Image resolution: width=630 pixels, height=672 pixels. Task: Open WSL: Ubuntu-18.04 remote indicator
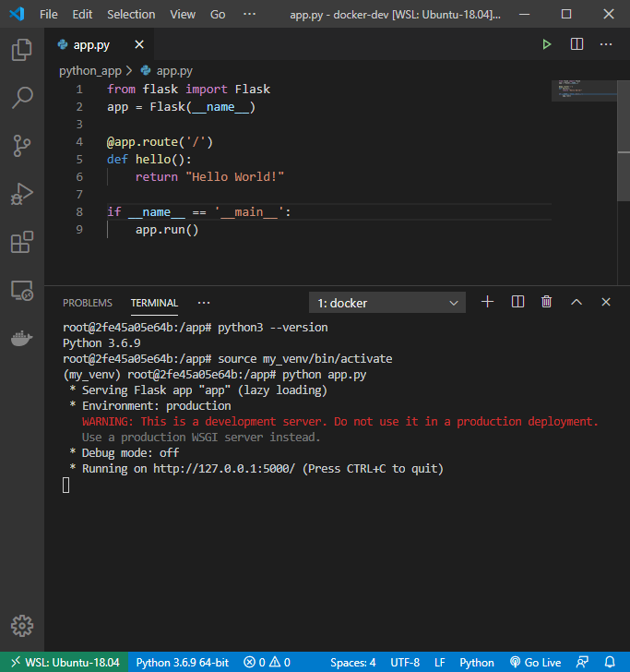(65, 662)
